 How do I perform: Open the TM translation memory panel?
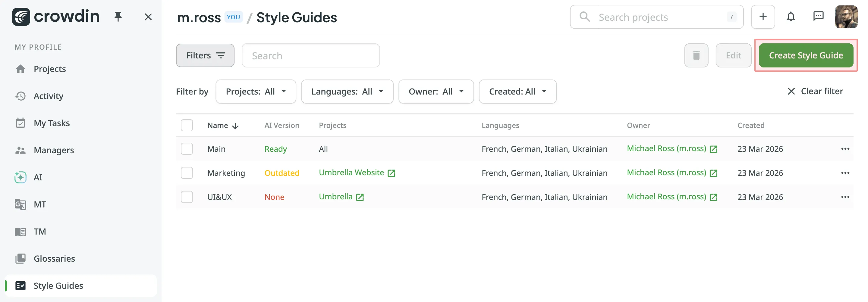39,231
